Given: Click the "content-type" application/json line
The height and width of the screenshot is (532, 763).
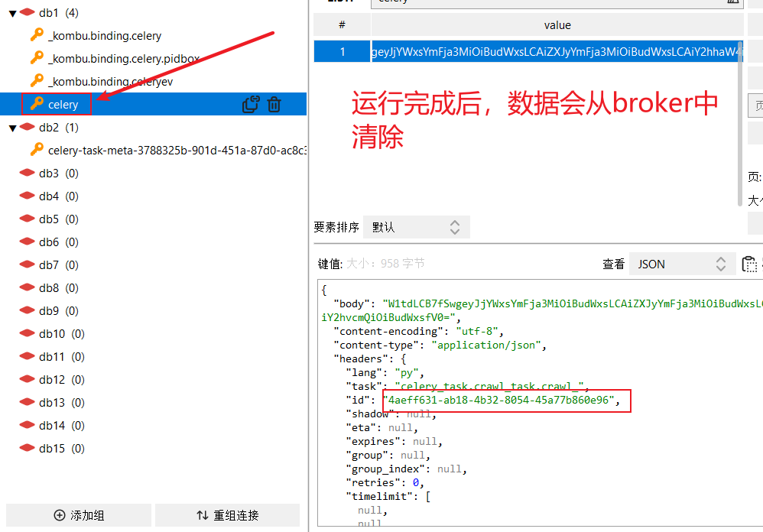Looking at the screenshot, I should click(x=440, y=345).
